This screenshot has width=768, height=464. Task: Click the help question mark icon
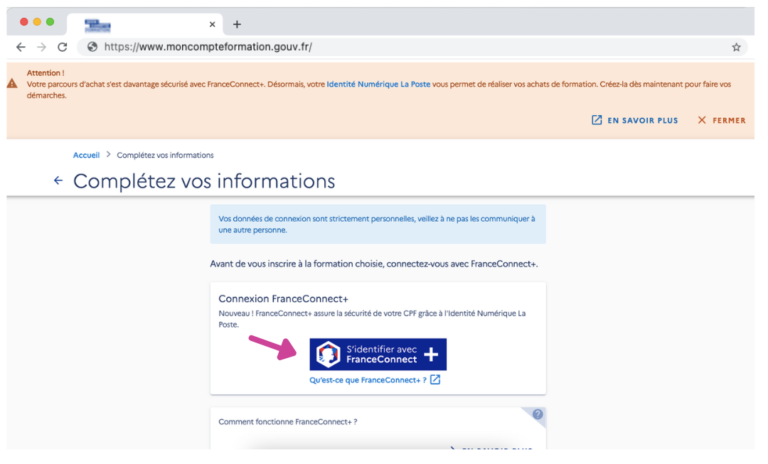538,414
